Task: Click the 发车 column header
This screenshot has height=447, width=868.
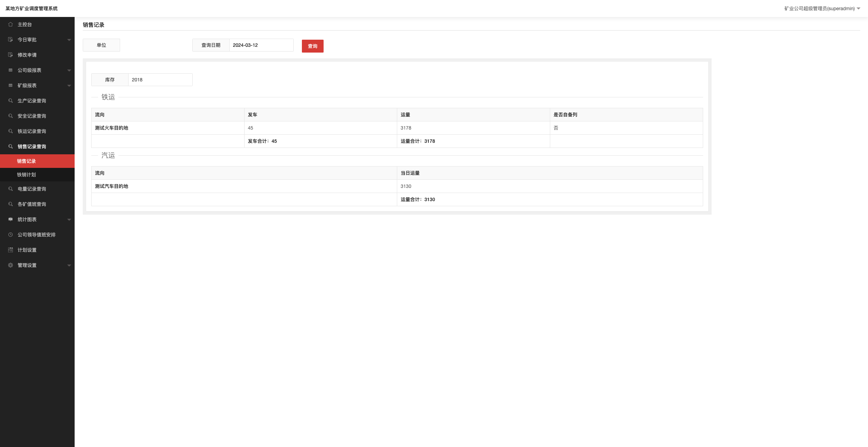Action: (321, 115)
